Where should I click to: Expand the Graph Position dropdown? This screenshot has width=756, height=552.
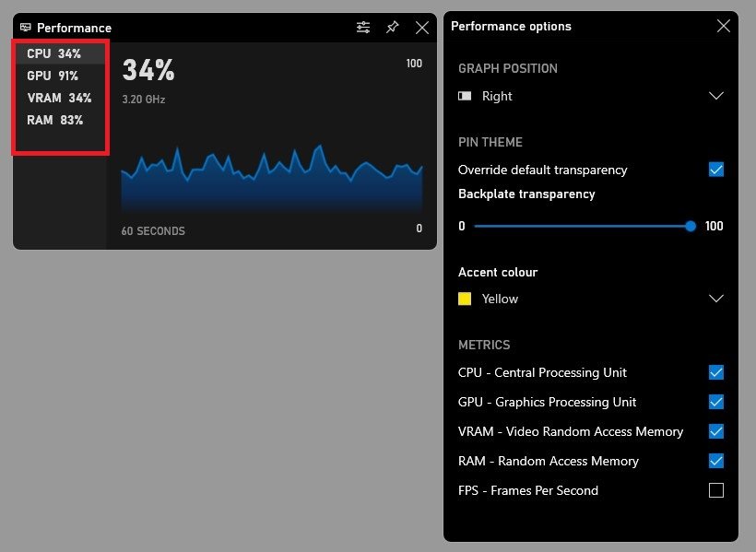(716, 96)
